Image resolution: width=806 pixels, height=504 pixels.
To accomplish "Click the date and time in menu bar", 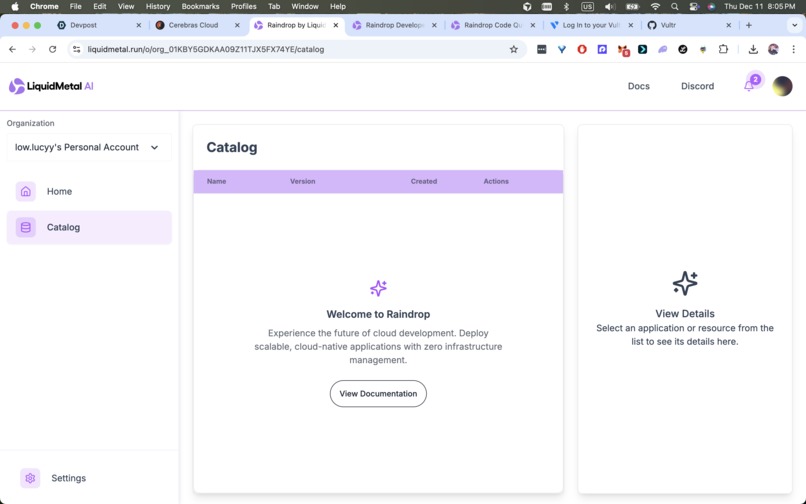I will (x=760, y=7).
